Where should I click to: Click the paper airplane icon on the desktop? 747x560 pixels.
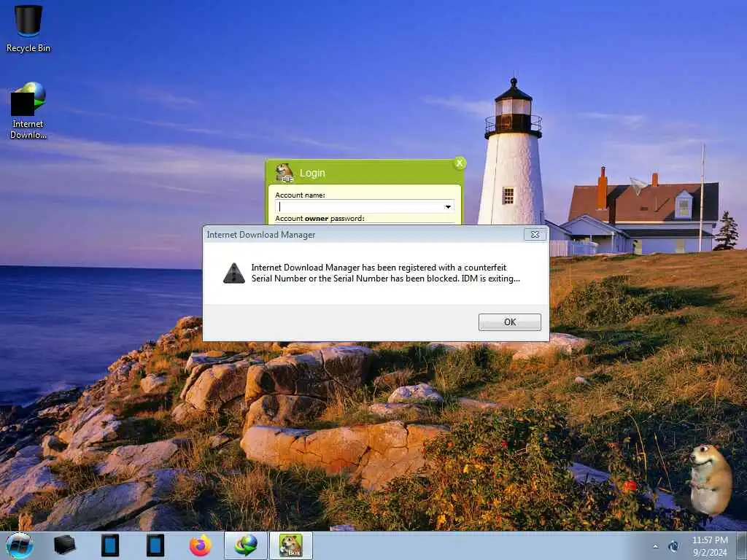638,185
